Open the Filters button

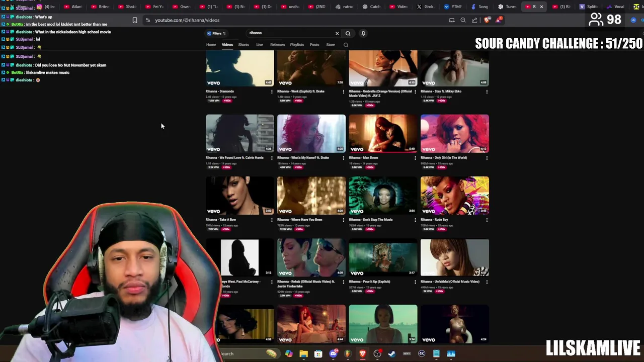point(216,33)
